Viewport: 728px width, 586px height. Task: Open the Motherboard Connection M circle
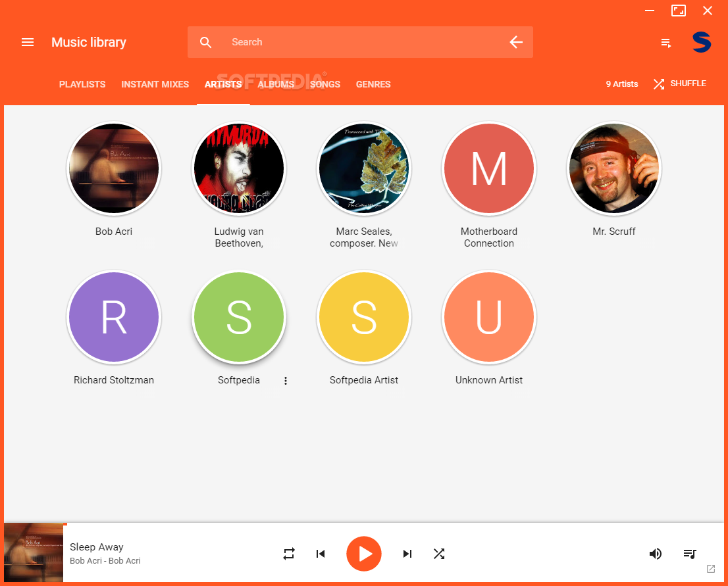coord(489,168)
